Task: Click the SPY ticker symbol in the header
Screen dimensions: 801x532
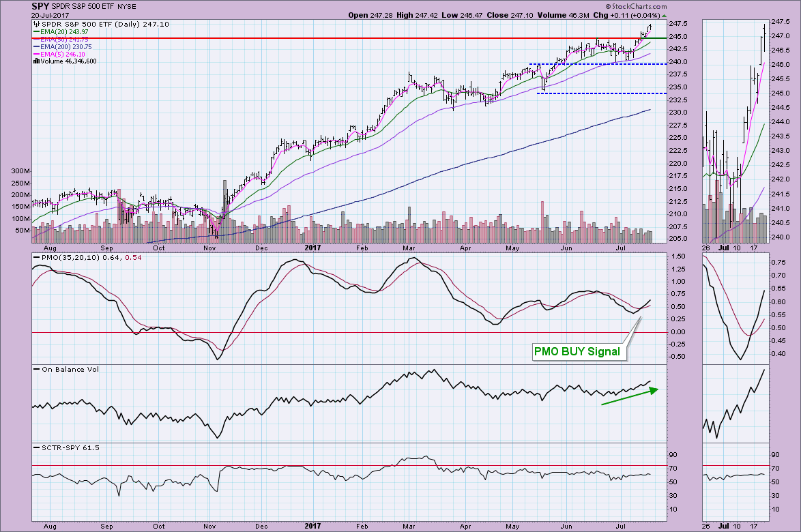Action: click(40, 7)
